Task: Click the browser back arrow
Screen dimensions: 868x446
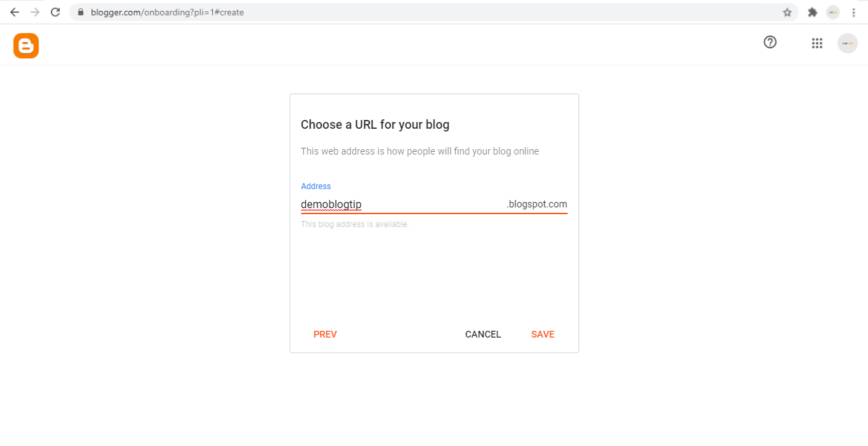Action: (14, 12)
